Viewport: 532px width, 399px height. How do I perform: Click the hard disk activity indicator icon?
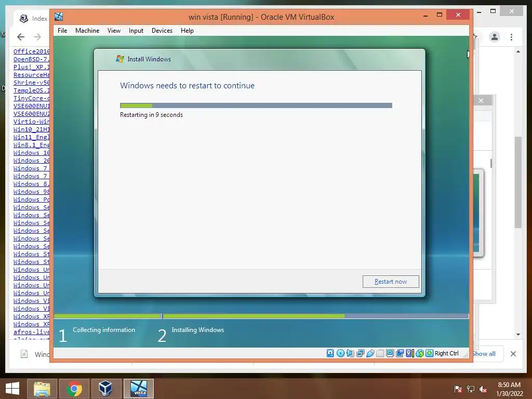[x=330, y=353]
